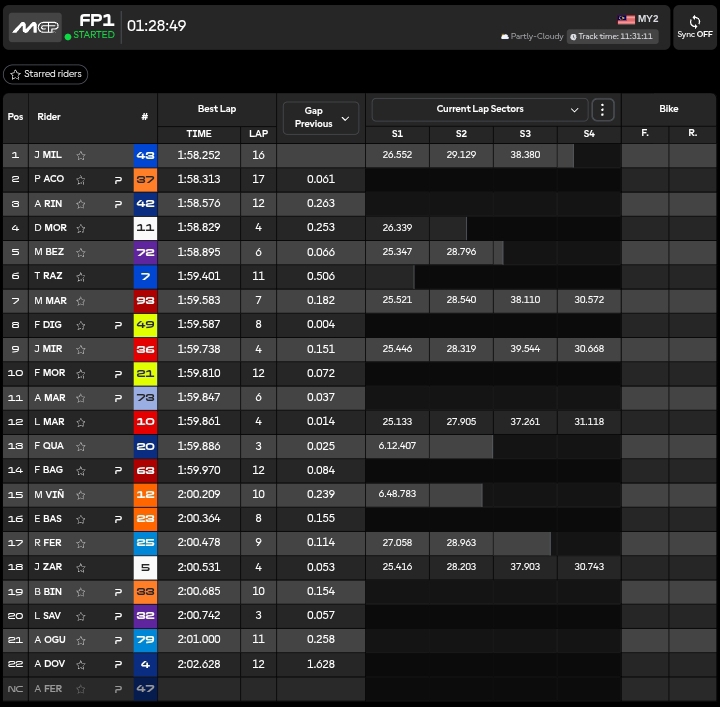
Task: Toggle favorite star for A DOV
Action: click(x=81, y=664)
